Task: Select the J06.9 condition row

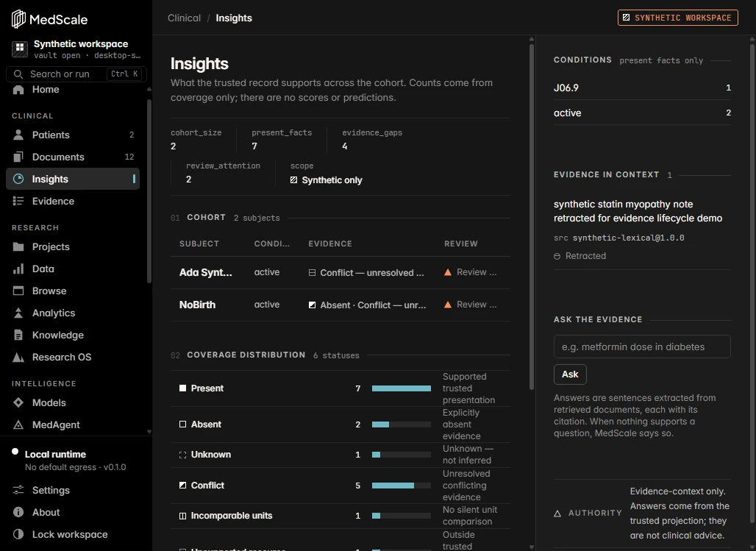Action: pos(642,88)
